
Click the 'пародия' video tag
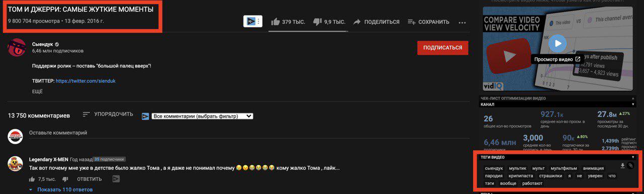point(494,176)
